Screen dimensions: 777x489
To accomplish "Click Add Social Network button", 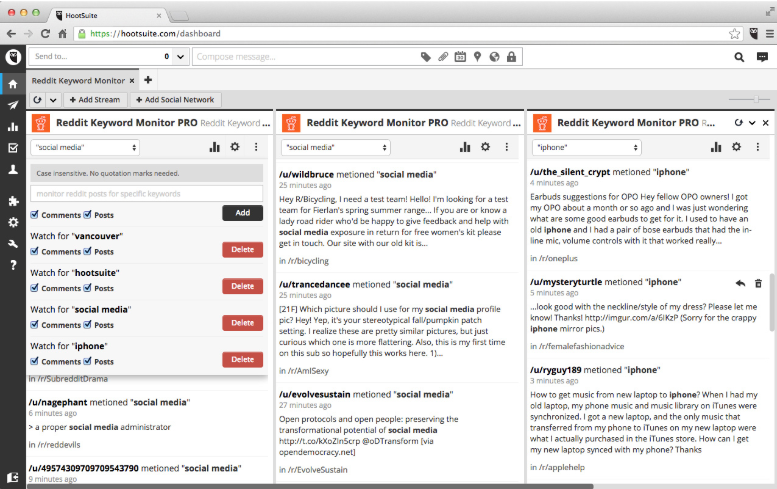I will coord(175,100).
